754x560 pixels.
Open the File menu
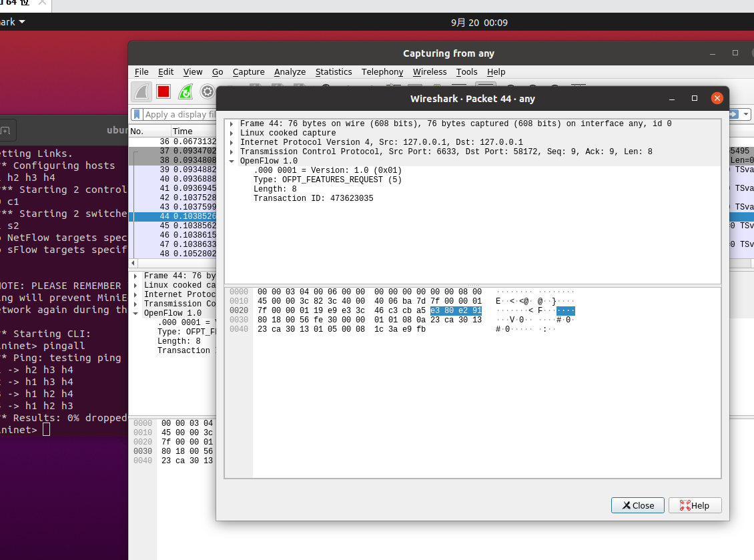141,71
